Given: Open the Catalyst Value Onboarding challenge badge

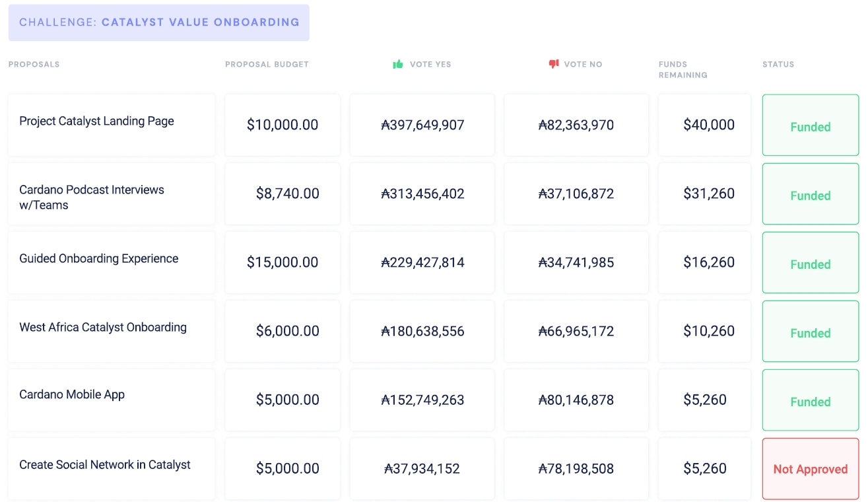Looking at the screenshot, I should [x=158, y=22].
